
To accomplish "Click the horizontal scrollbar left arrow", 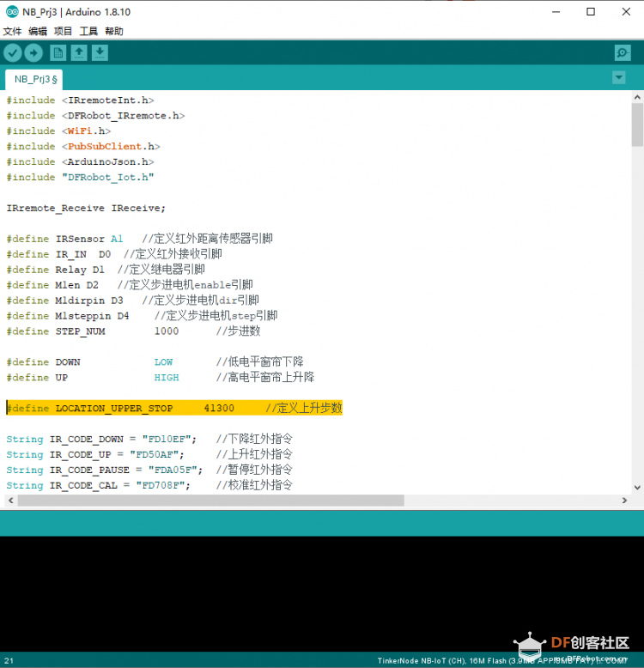I will [11, 501].
